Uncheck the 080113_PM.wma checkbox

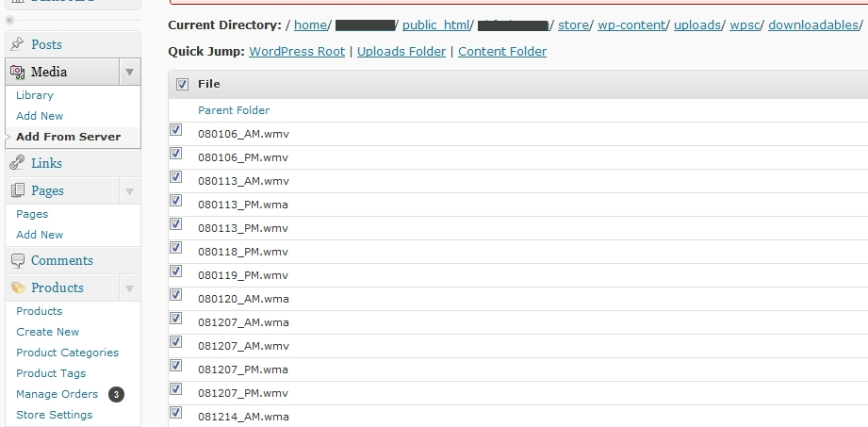click(x=175, y=201)
